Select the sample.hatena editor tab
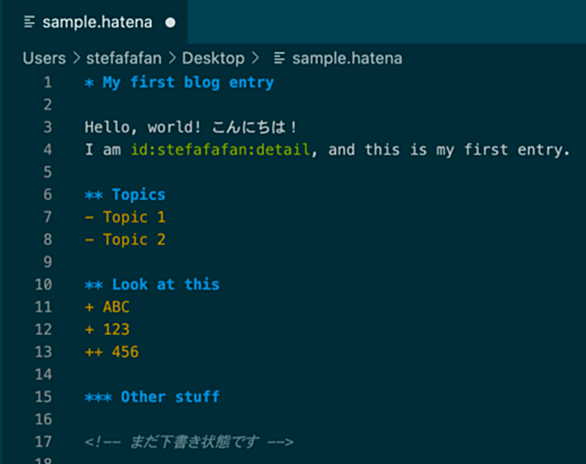The width and height of the screenshot is (586, 464). point(95,22)
